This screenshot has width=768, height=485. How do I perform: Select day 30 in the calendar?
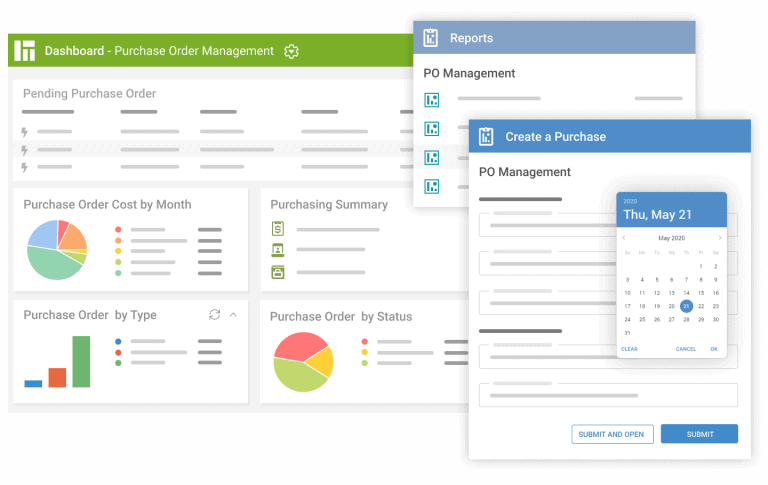coord(716,319)
